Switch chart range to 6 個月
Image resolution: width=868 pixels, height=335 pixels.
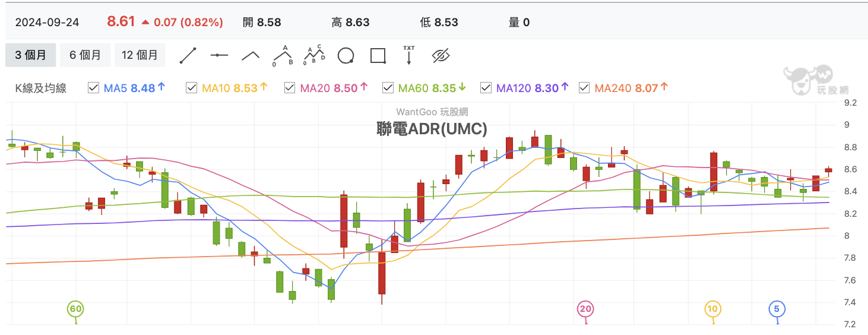[85, 55]
